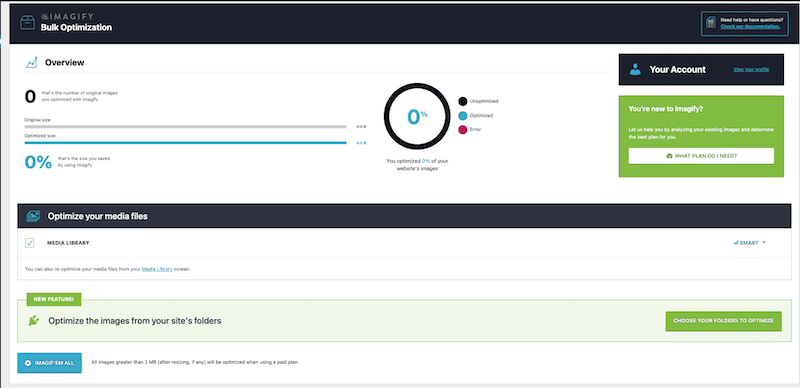Click the Your Account user icon
This screenshot has width=800, height=388.
(635, 69)
